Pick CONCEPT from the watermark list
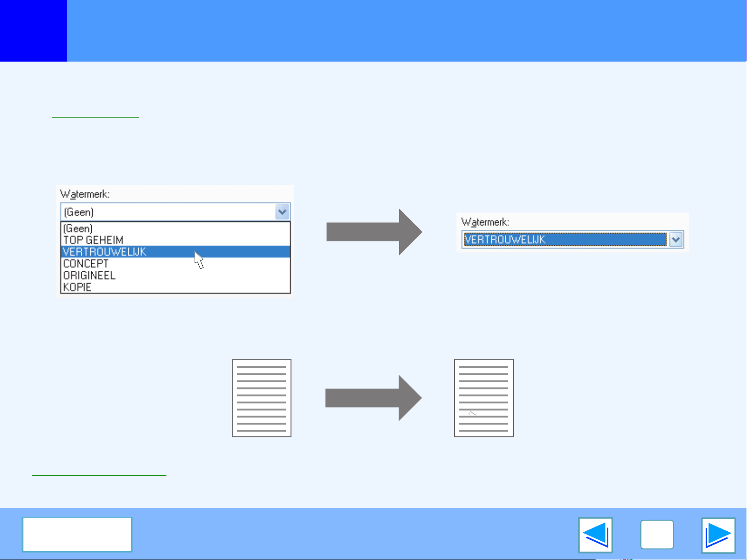The image size is (747, 560). [86, 264]
